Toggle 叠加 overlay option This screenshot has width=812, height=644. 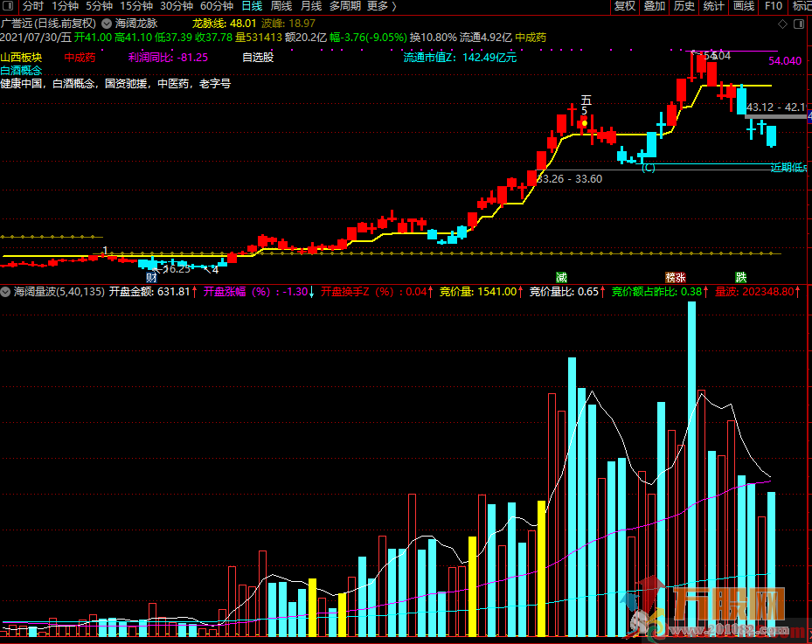coord(655,6)
